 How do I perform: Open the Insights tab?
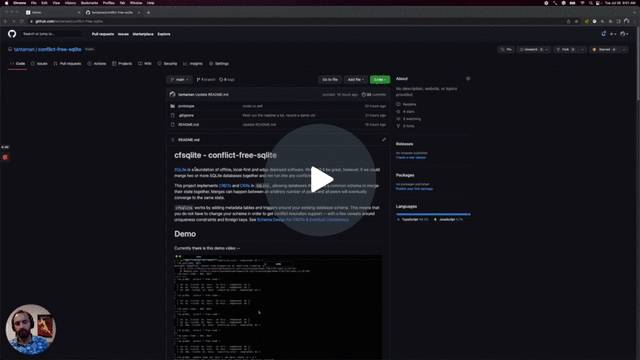click(x=193, y=64)
